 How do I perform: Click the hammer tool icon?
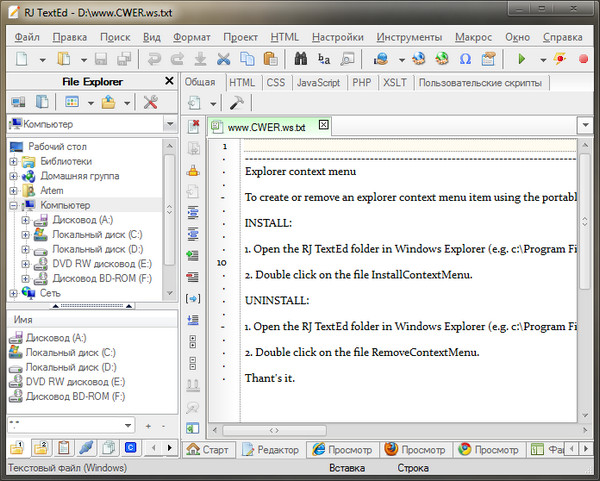tap(237, 102)
